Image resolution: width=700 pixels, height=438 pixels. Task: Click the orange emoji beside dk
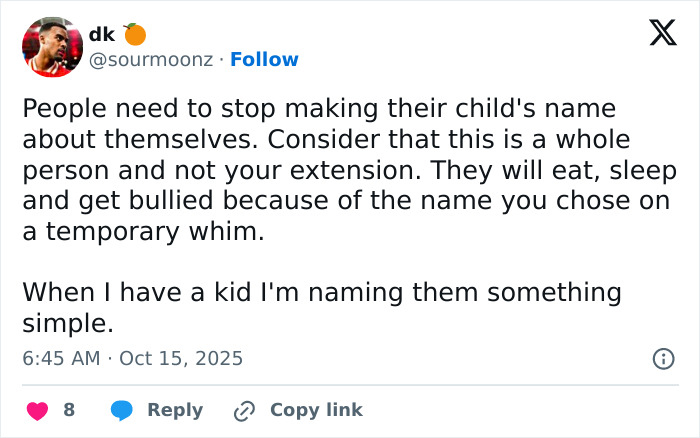pos(135,34)
